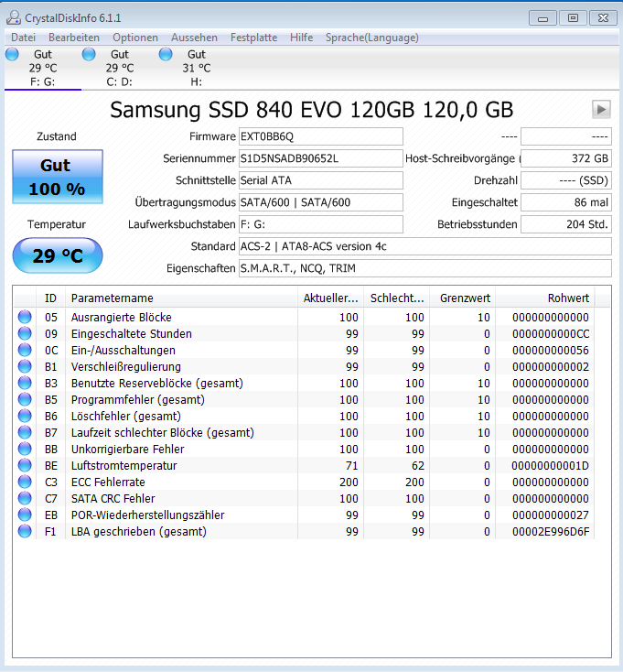Click the status orb for Luftstromtemperatur

pos(25,465)
